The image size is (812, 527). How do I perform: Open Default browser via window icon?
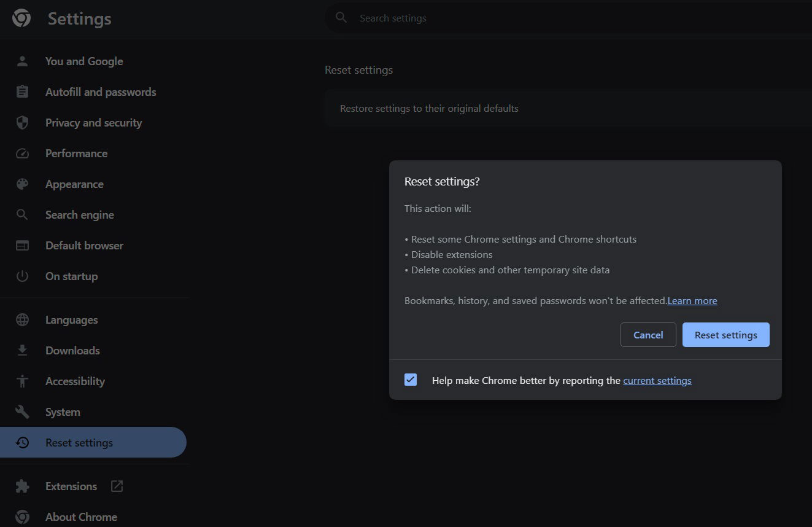pos(22,245)
